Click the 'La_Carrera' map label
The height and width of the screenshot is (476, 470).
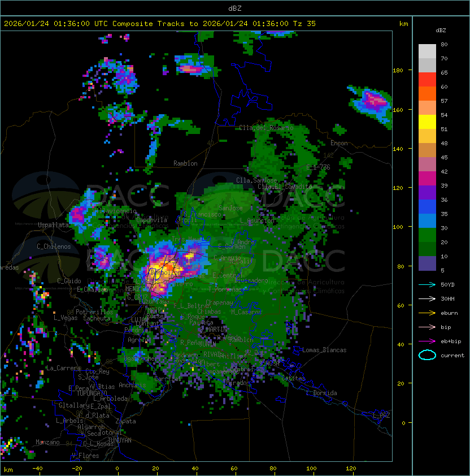63,368
